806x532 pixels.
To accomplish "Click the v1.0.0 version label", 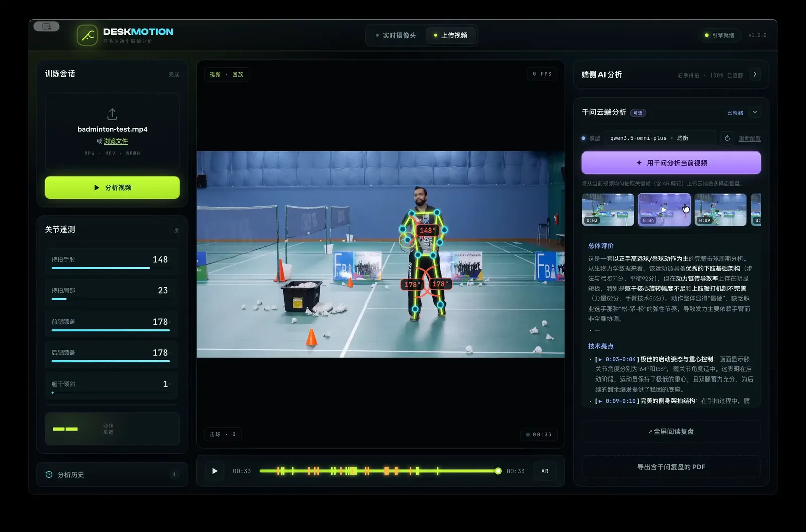I will coord(757,35).
